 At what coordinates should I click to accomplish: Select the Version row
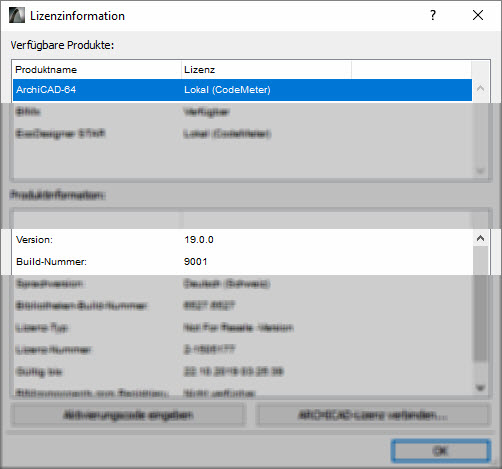pyautogui.click(x=242, y=240)
